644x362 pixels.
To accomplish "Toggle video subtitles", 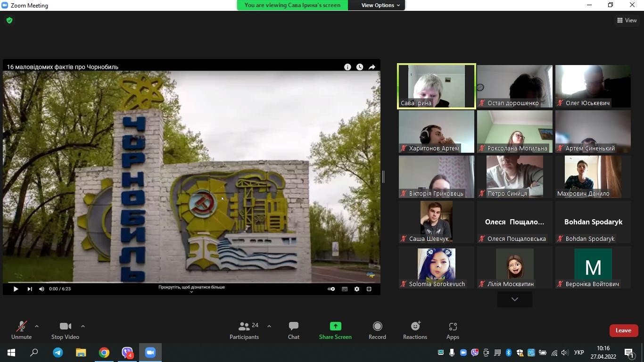I will (345, 289).
